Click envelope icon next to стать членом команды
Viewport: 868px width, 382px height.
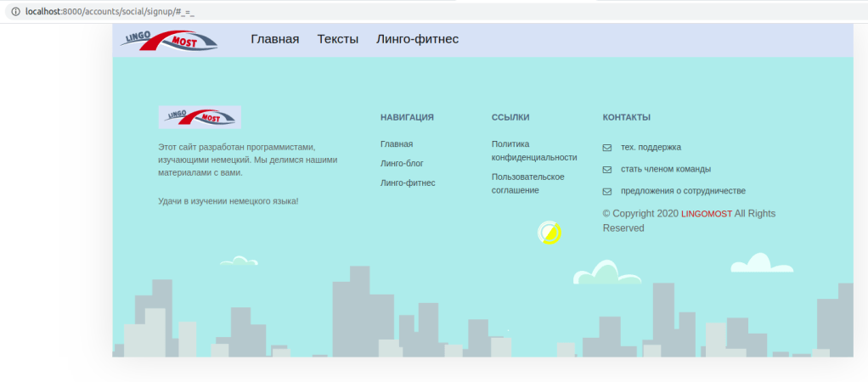tap(606, 170)
